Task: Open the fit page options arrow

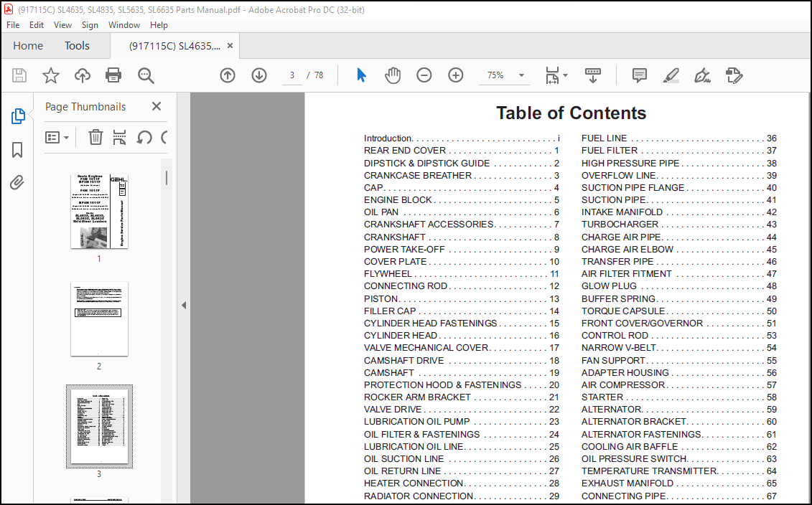Action: pyautogui.click(x=566, y=75)
